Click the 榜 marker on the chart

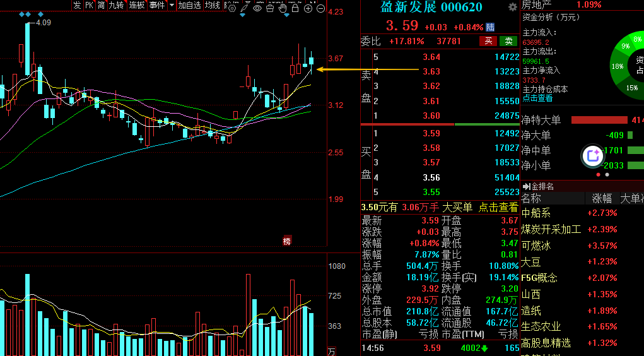click(x=287, y=241)
